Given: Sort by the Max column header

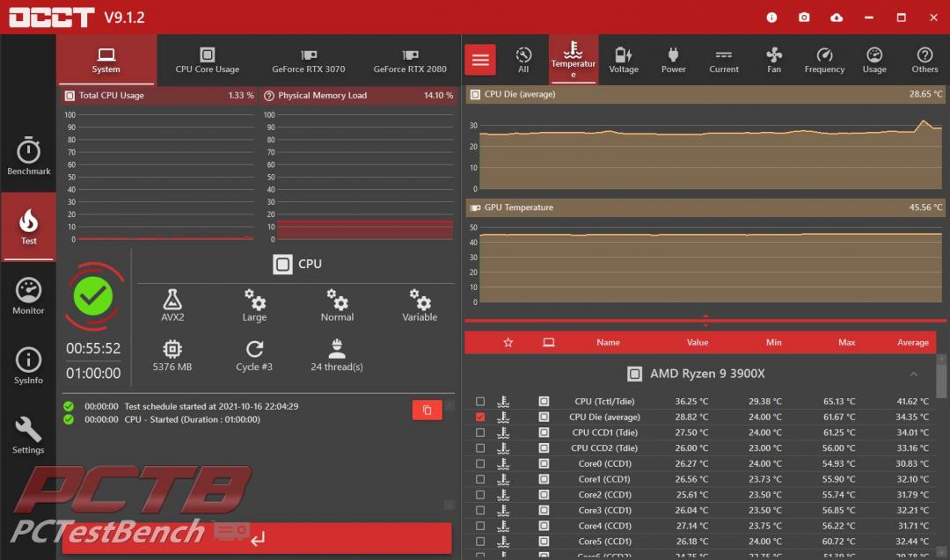Looking at the screenshot, I should pyautogui.click(x=846, y=343).
